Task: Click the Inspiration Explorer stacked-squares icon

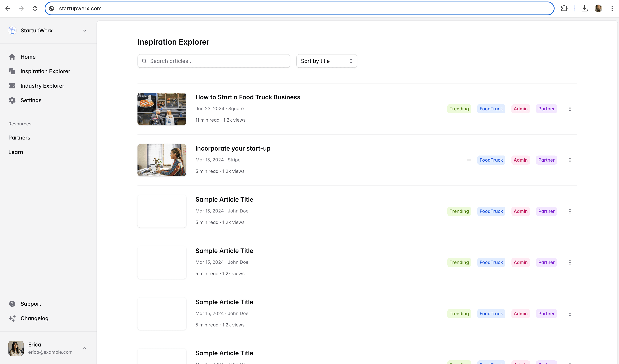Action: click(x=12, y=71)
